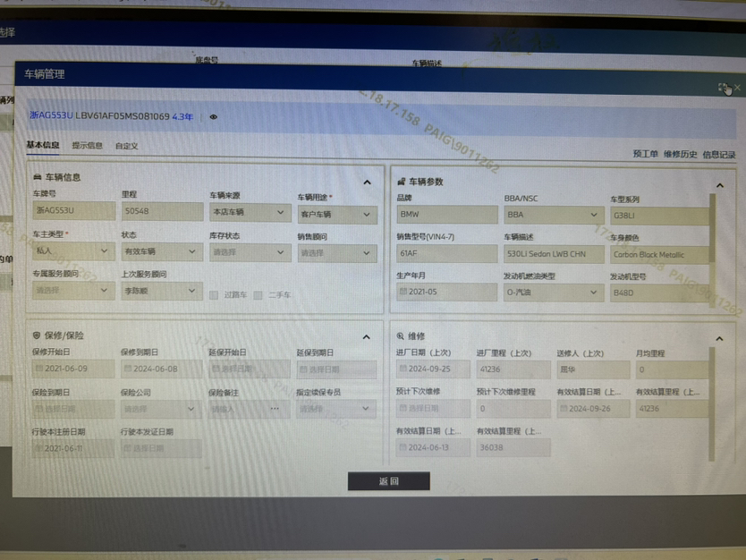Image resolution: width=746 pixels, height=560 pixels.
Task: Collapse the 保修/保险 section
Action: [x=367, y=337]
